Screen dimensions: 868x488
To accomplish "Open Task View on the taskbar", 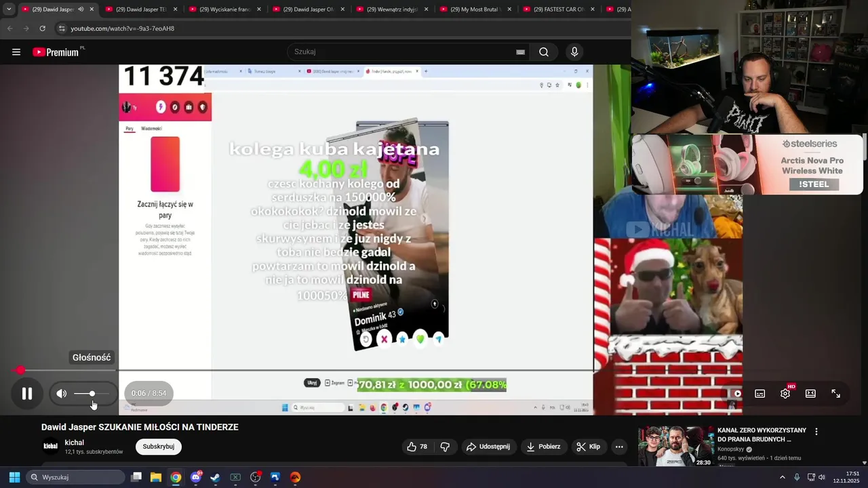I will click(x=136, y=477).
